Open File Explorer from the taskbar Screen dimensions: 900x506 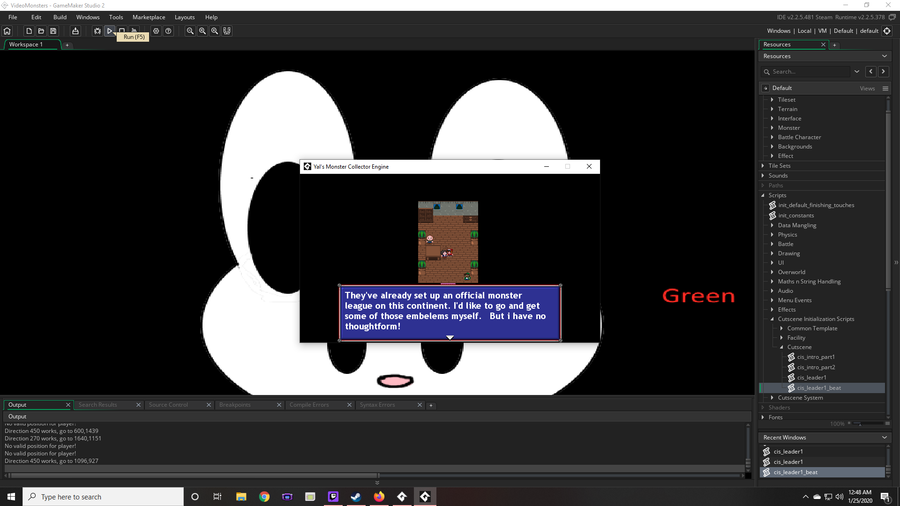tap(241, 497)
